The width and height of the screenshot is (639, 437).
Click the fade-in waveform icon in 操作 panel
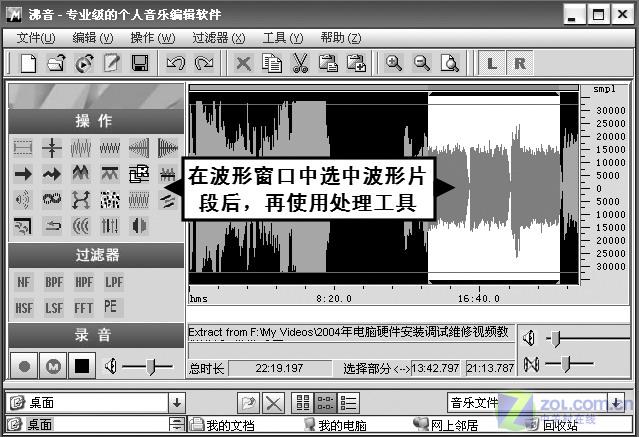pyautogui.click(x=139, y=147)
